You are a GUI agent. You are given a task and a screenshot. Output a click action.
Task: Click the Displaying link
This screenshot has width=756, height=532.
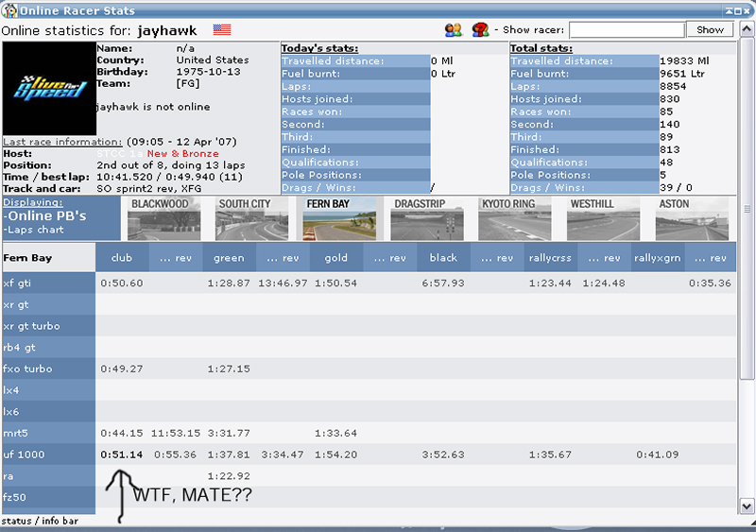coord(33,202)
